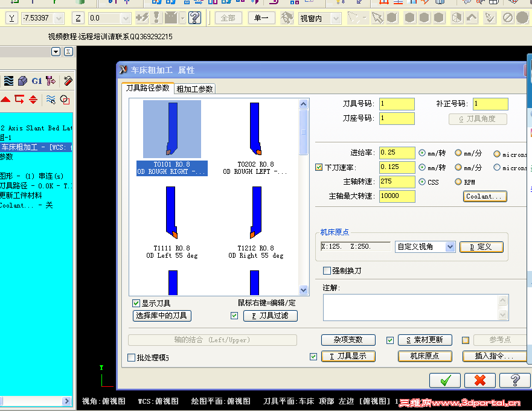The image size is (532, 411).
Task: Click the question mark help icon in ribbon bar
Action: click(x=195, y=18)
